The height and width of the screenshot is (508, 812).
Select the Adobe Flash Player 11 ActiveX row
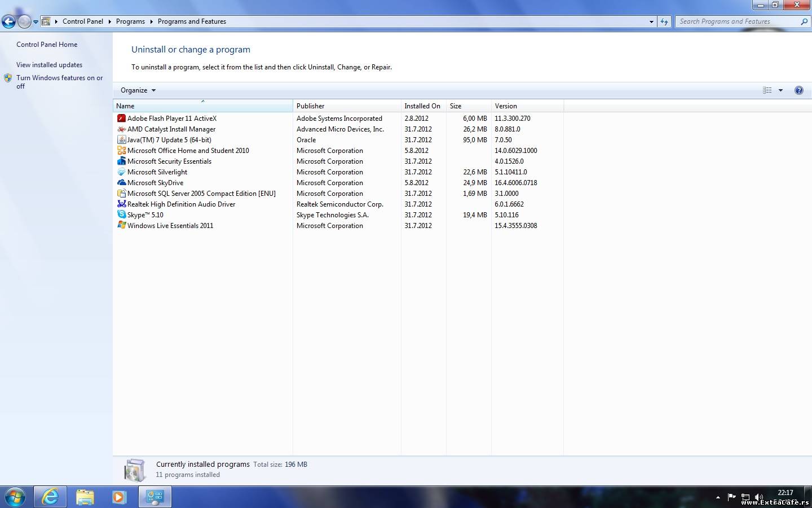tap(338, 119)
